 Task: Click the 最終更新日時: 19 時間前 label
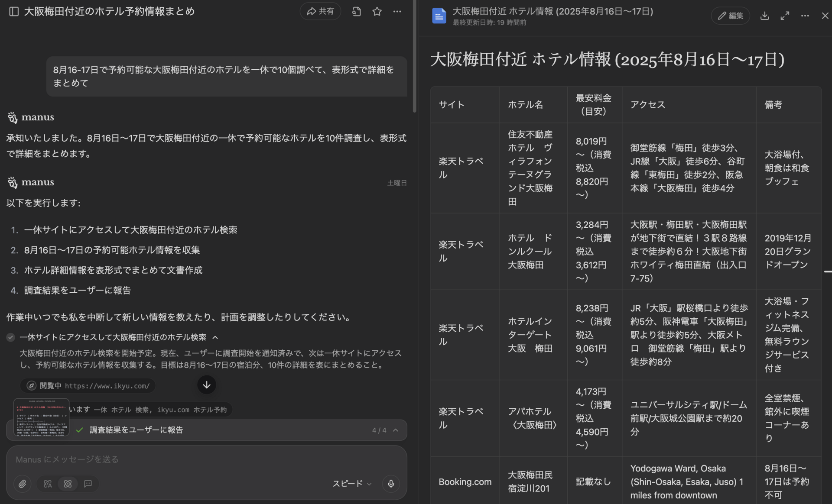(489, 23)
